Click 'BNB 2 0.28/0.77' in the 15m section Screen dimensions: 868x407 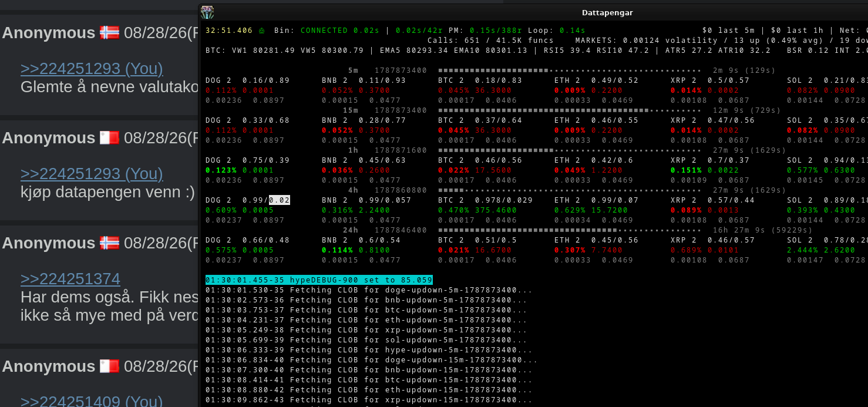(x=364, y=120)
